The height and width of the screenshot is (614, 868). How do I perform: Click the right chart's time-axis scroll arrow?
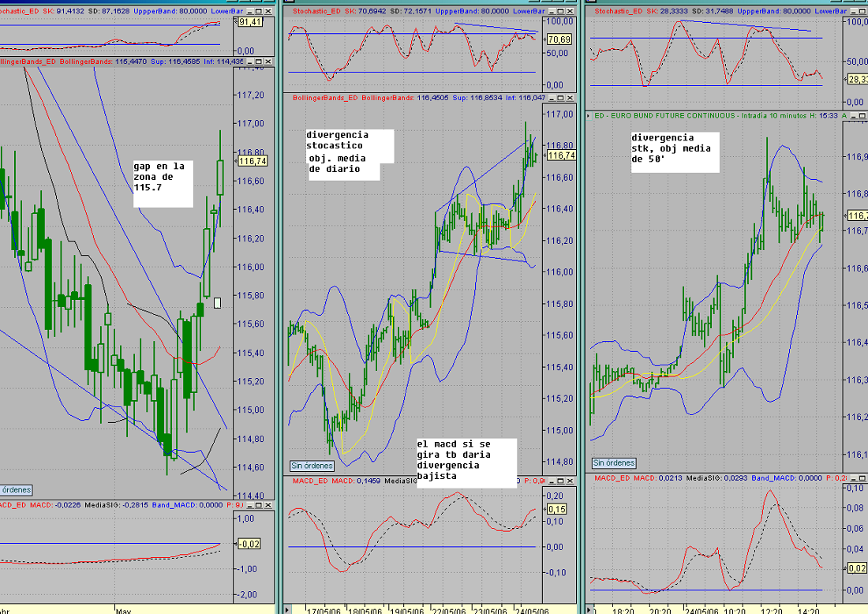click(x=589, y=609)
